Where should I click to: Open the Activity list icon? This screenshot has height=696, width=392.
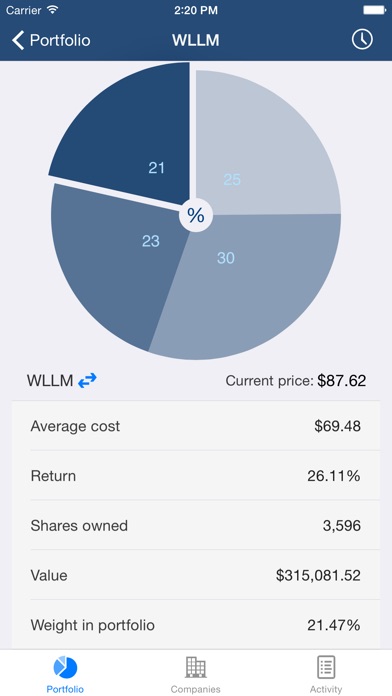point(326,667)
